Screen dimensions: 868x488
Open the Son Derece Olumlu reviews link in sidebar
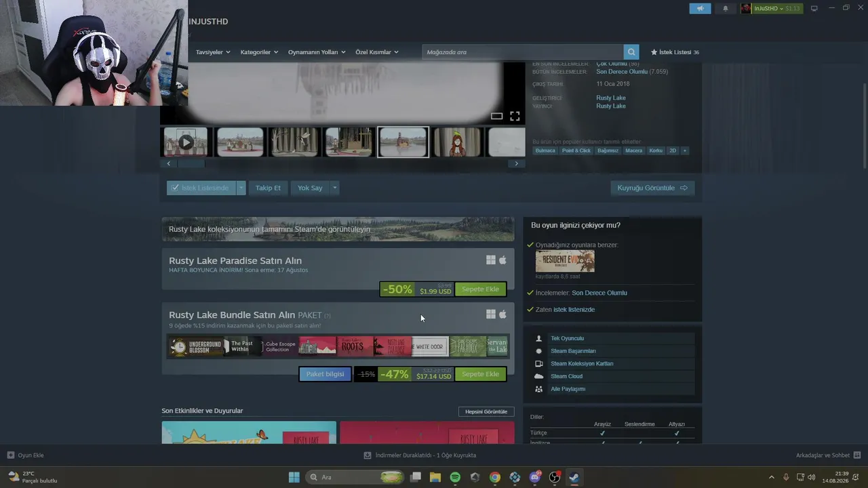599,293
